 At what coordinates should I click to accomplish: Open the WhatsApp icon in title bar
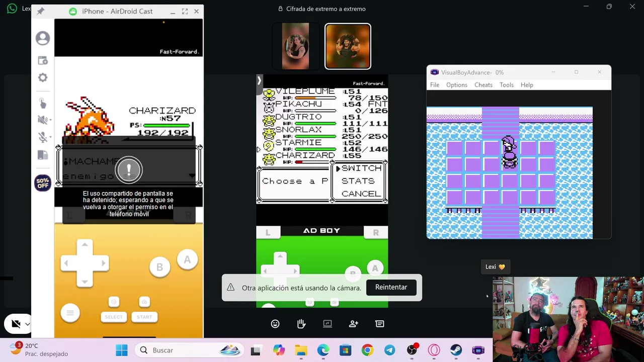12,9
